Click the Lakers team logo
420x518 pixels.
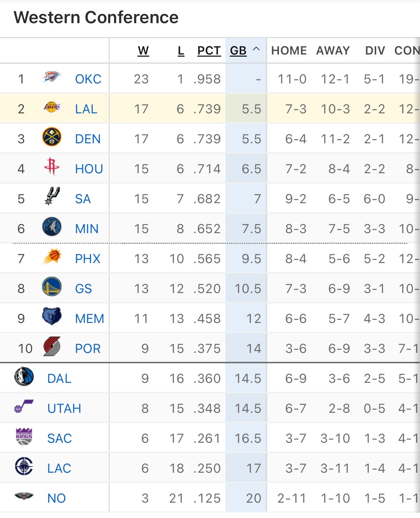[x=52, y=107]
